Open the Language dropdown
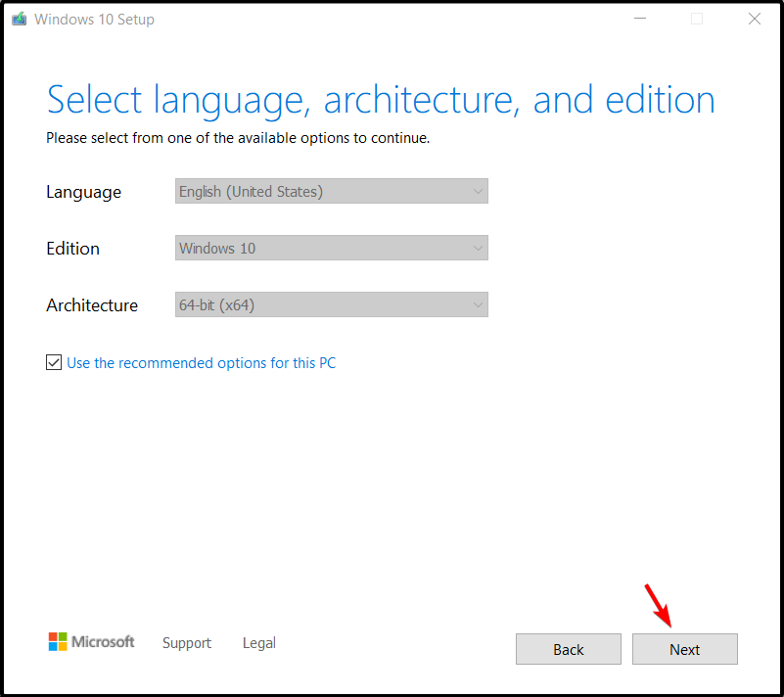 (x=332, y=191)
